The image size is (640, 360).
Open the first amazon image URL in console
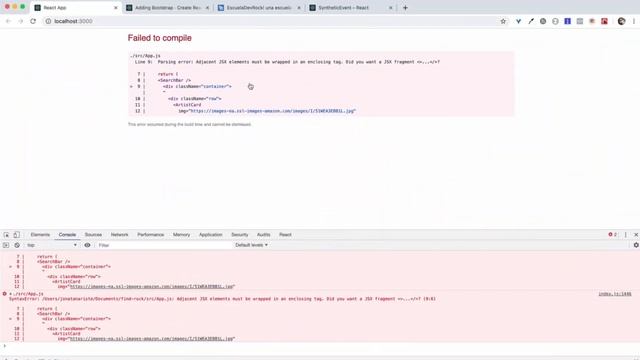click(151, 287)
